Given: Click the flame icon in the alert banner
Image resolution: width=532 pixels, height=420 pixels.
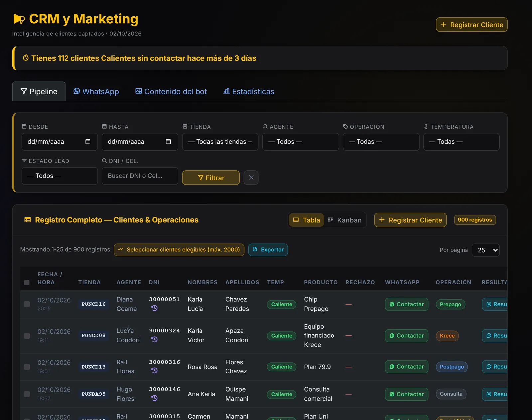Looking at the screenshot, I should pyautogui.click(x=26, y=58).
